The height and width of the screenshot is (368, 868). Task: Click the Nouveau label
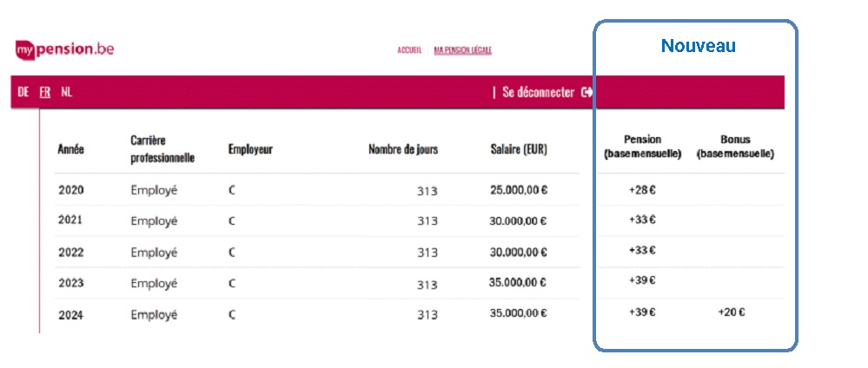point(698,46)
